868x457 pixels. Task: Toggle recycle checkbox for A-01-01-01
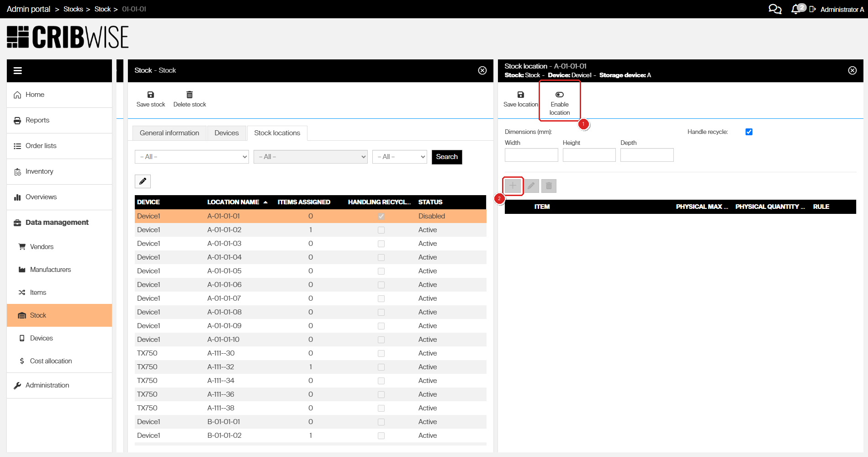coord(381,216)
